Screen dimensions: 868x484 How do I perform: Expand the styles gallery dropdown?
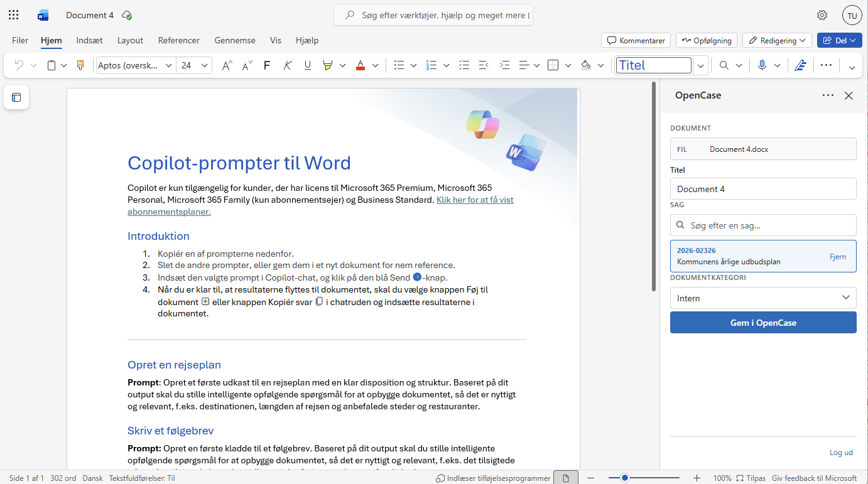coord(702,65)
